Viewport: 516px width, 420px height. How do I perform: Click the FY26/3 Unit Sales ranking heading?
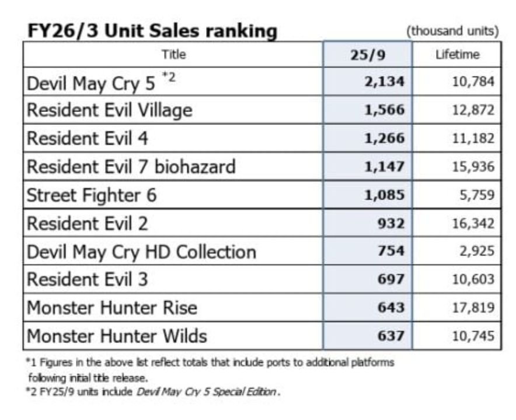[152, 32]
